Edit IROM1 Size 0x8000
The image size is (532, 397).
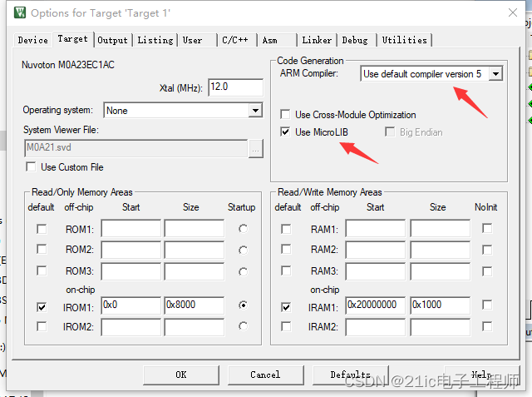point(195,305)
